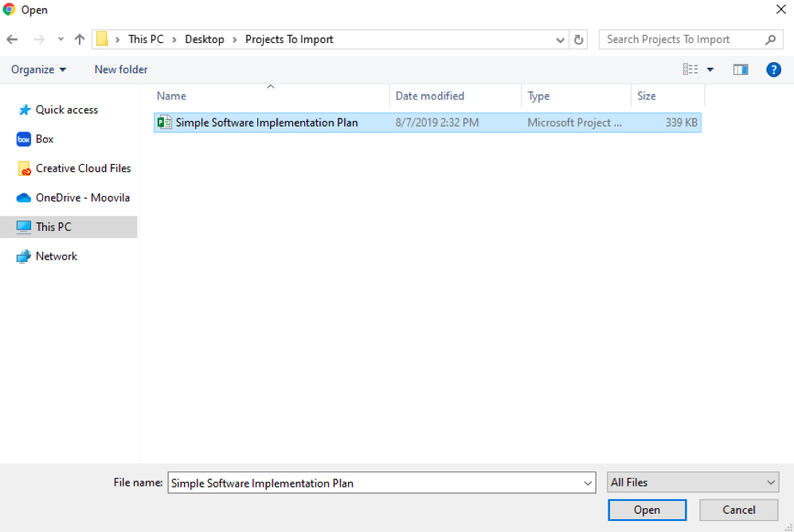
Task: Click the change view layout icon
Action: coord(690,70)
